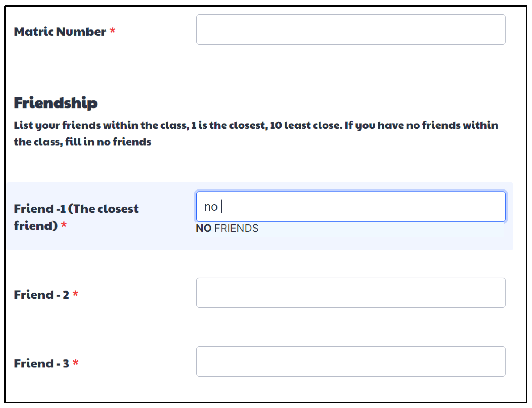Image resolution: width=532 pixels, height=408 pixels.
Task: Click the red asterisk next to Friend - 2
Action: point(76,294)
